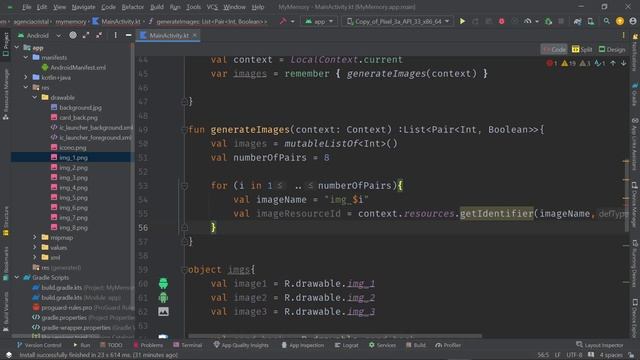Image resolution: width=640 pixels, height=360 pixels.
Task: Open Project panel options menu
Action: pos(116,36)
